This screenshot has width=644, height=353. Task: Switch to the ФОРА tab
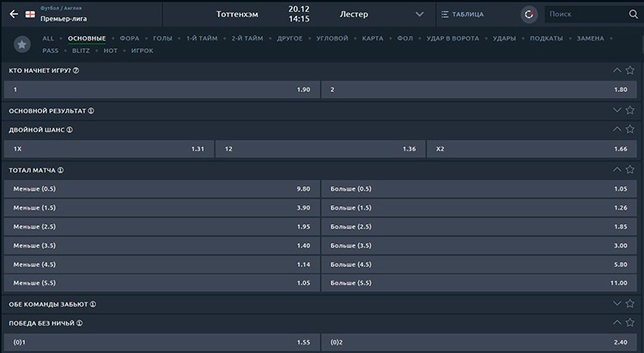click(130, 38)
